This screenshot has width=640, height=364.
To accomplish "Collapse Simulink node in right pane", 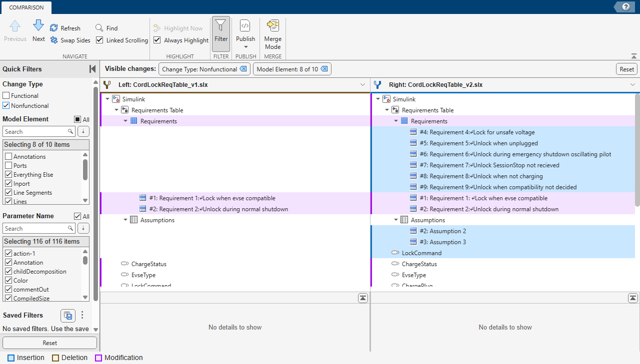I will point(378,99).
